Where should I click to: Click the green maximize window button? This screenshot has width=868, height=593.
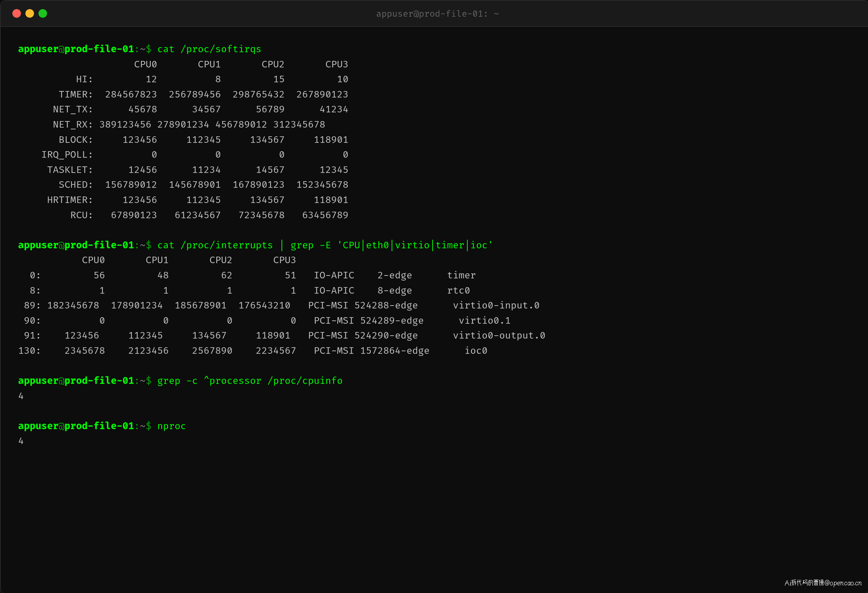tap(43, 13)
